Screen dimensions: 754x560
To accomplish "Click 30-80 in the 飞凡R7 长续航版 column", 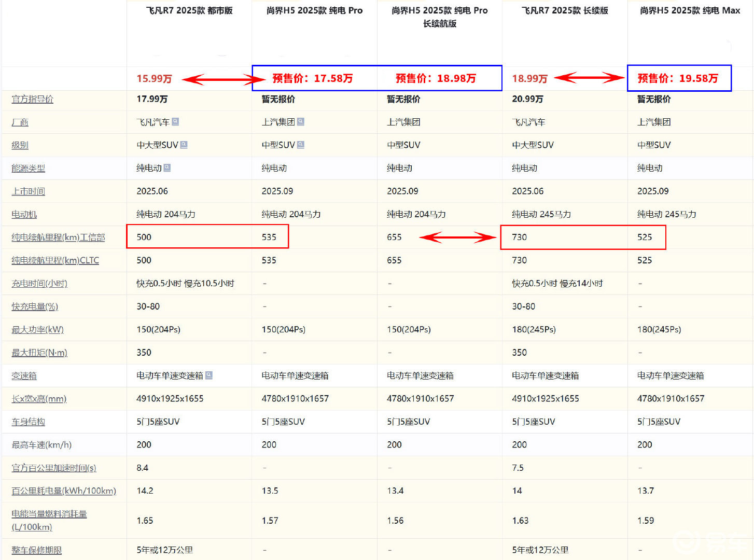I will click(523, 306).
